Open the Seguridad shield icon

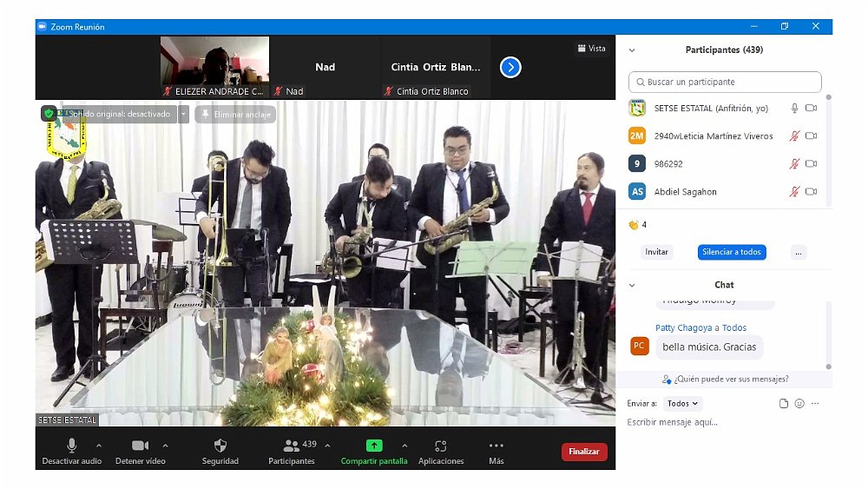(x=220, y=446)
